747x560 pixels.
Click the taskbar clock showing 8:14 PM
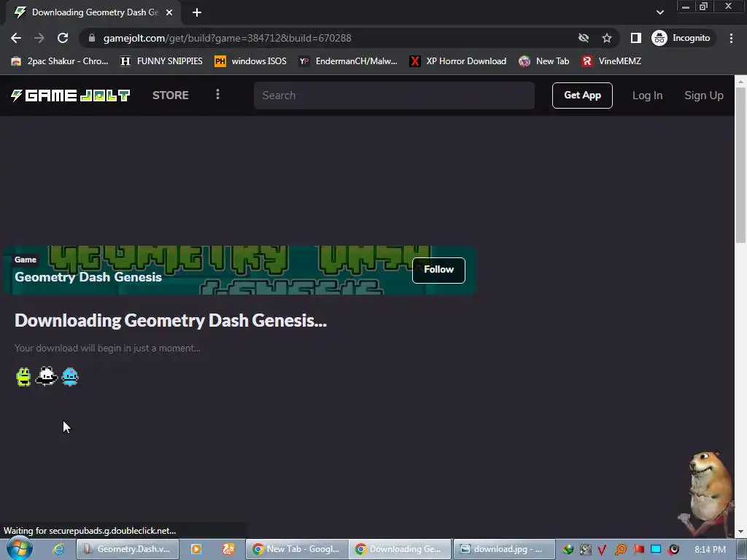click(x=710, y=550)
